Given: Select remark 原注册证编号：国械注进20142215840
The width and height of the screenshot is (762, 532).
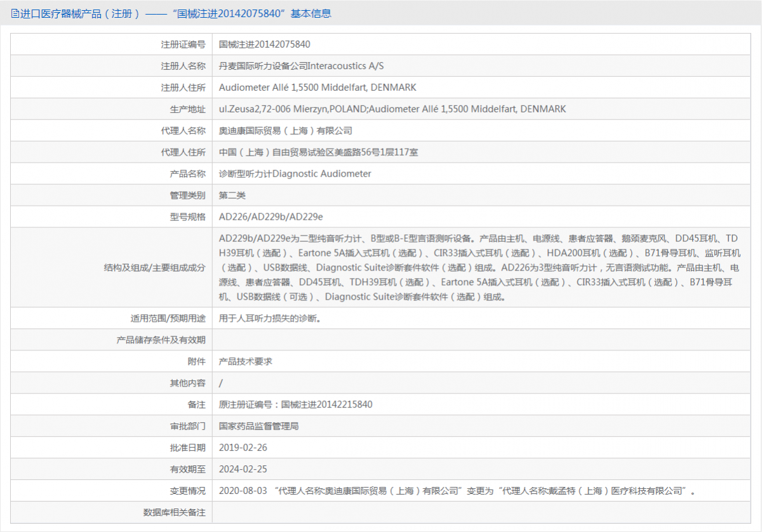Looking at the screenshot, I should (296, 405).
